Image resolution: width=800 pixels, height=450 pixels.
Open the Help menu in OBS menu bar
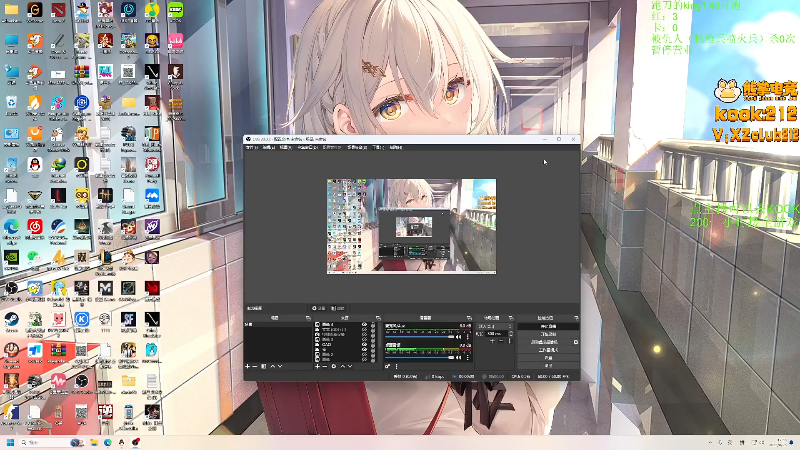395,147
